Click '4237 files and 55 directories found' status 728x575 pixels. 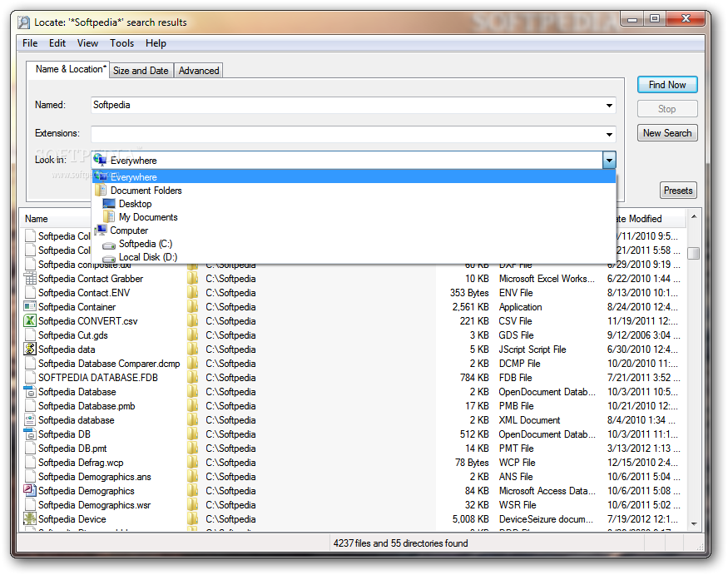pos(401,543)
